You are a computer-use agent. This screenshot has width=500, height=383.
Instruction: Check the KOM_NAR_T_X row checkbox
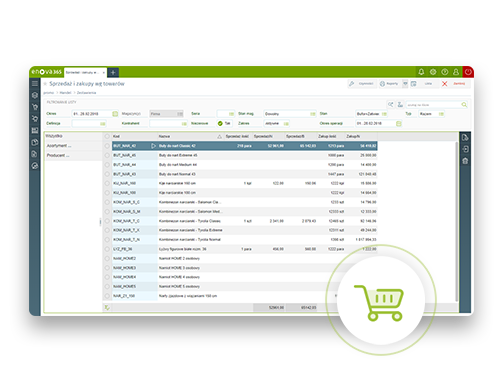107,230
